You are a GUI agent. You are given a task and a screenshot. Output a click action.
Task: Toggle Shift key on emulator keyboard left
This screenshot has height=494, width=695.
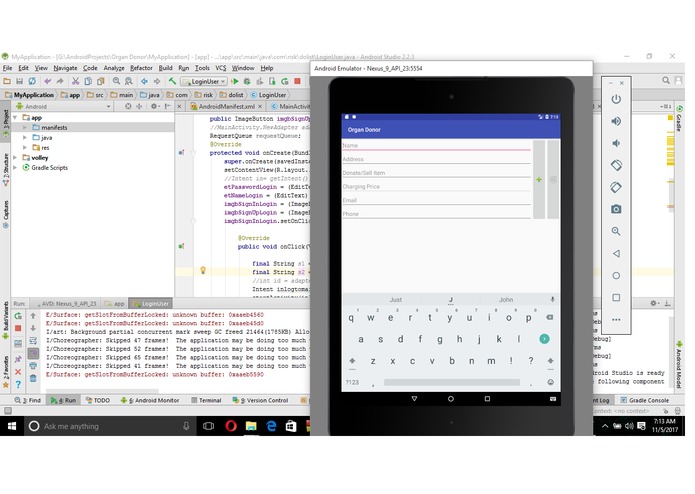click(x=352, y=361)
